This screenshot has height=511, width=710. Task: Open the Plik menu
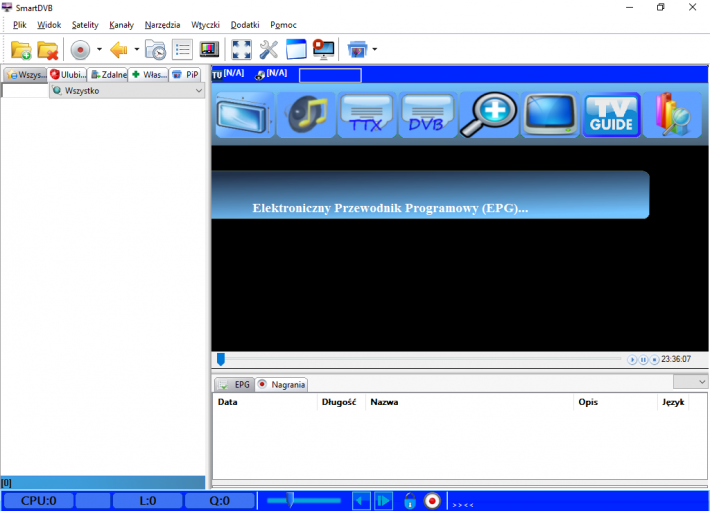(x=19, y=25)
